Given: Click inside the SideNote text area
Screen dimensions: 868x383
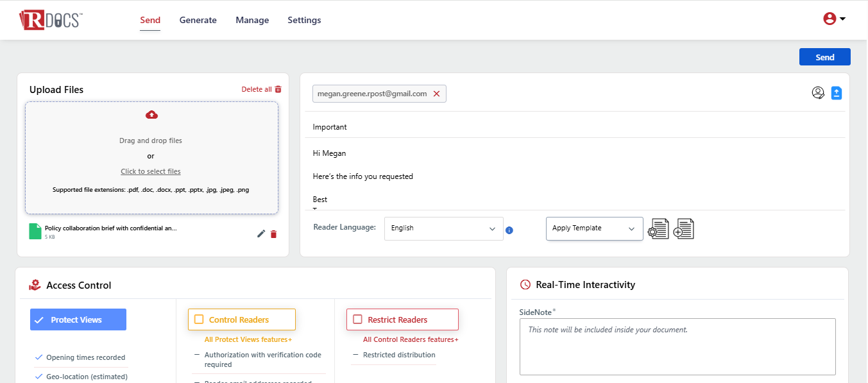Looking at the screenshot, I should pos(677,346).
